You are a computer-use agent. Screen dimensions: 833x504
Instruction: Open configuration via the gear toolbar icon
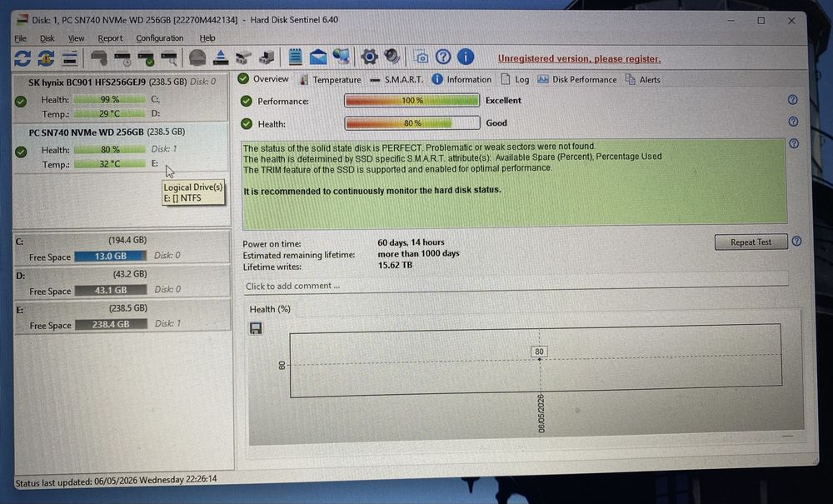coord(369,57)
